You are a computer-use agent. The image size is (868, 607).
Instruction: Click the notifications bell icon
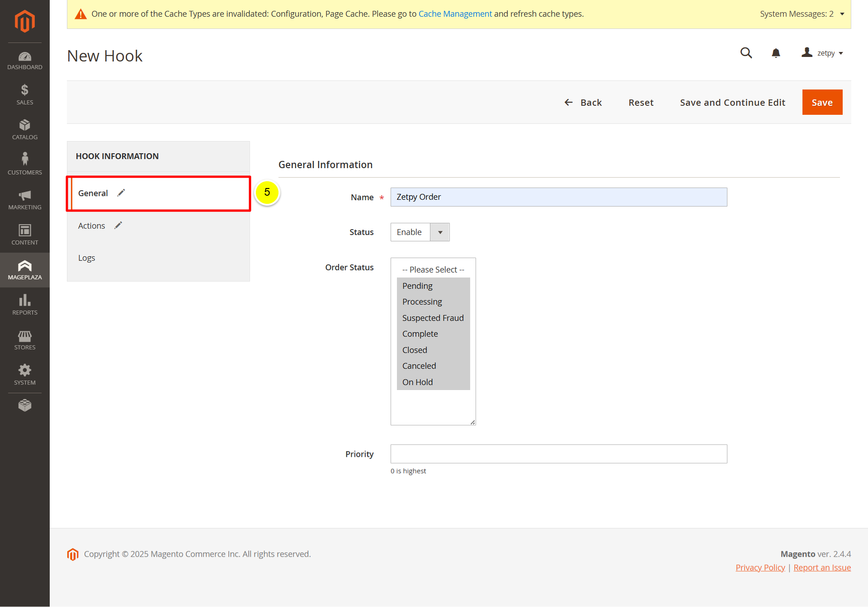coord(776,53)
